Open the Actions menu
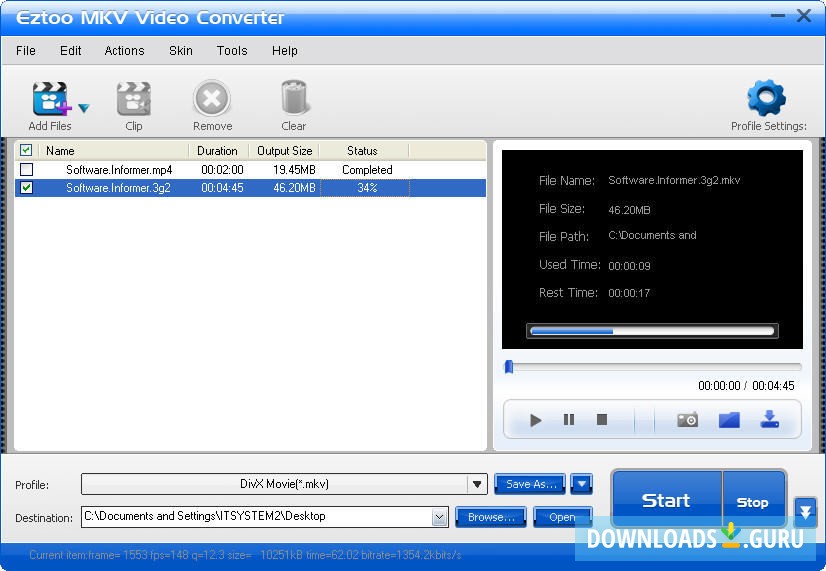The image size is (826, 571). click(124, 51)
